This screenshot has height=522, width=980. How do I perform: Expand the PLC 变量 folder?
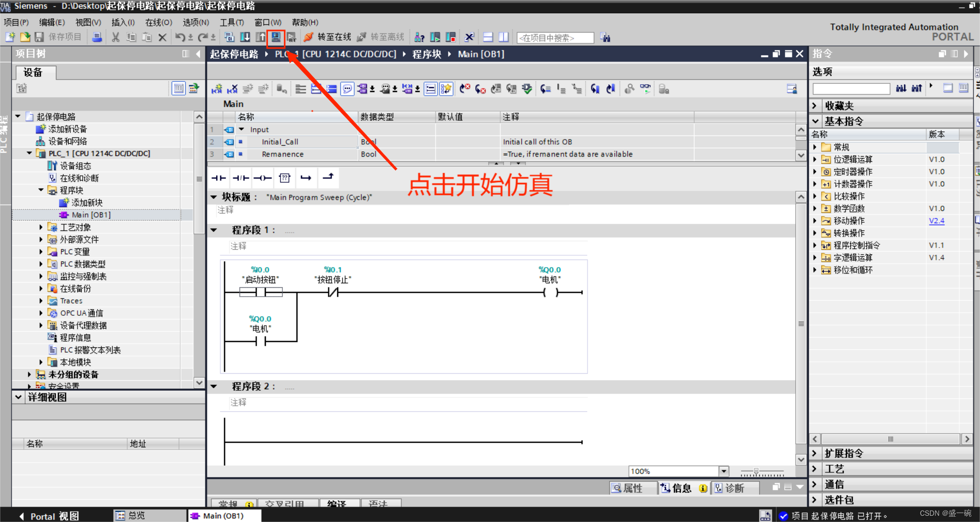pyautogui.click(x=41, y=252)
